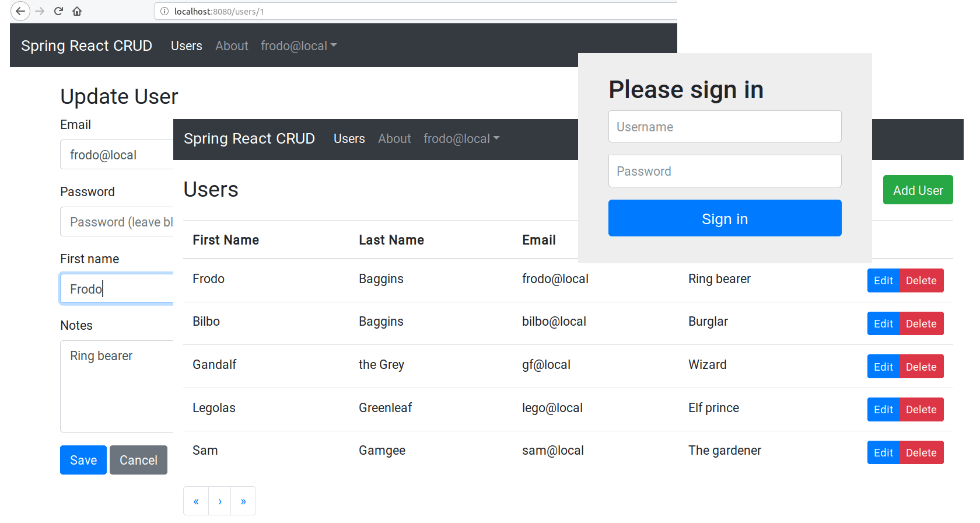Open About link in Users page navbar
This screenshot has width=980, height=523.
tap(394, 138)
